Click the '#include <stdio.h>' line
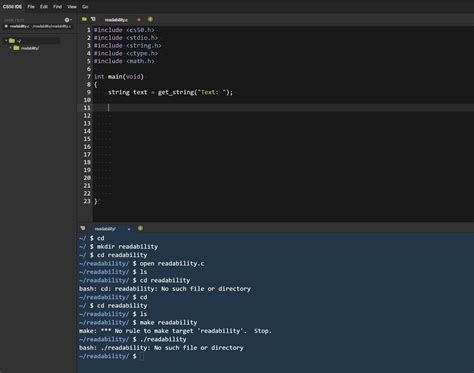 [x=126, y=38]
